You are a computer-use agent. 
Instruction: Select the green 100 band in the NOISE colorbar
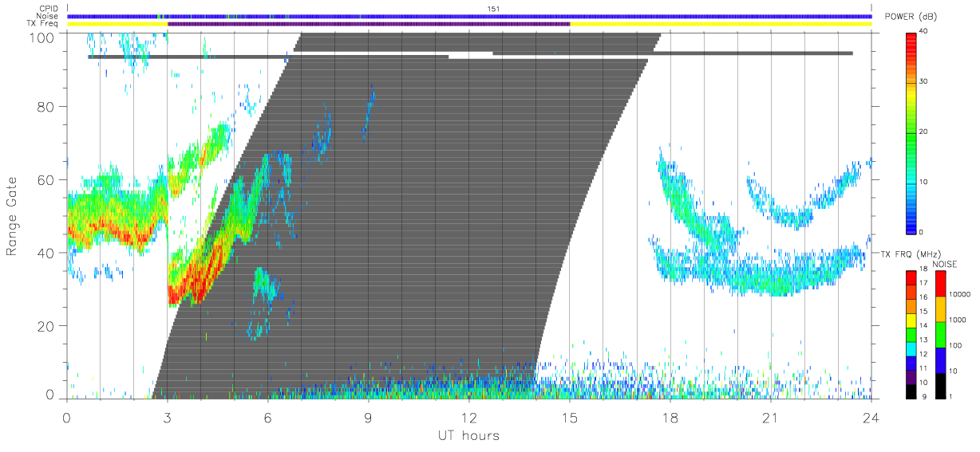940,334
